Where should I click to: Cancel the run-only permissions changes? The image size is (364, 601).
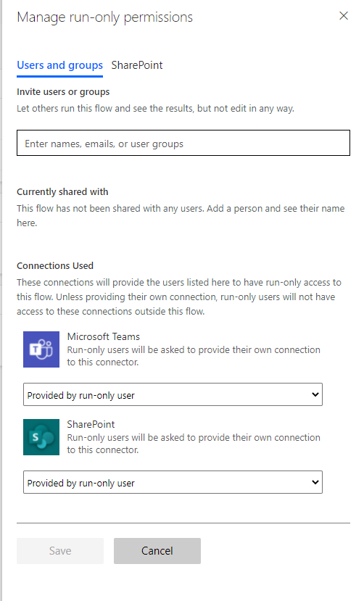click(157, 551)
